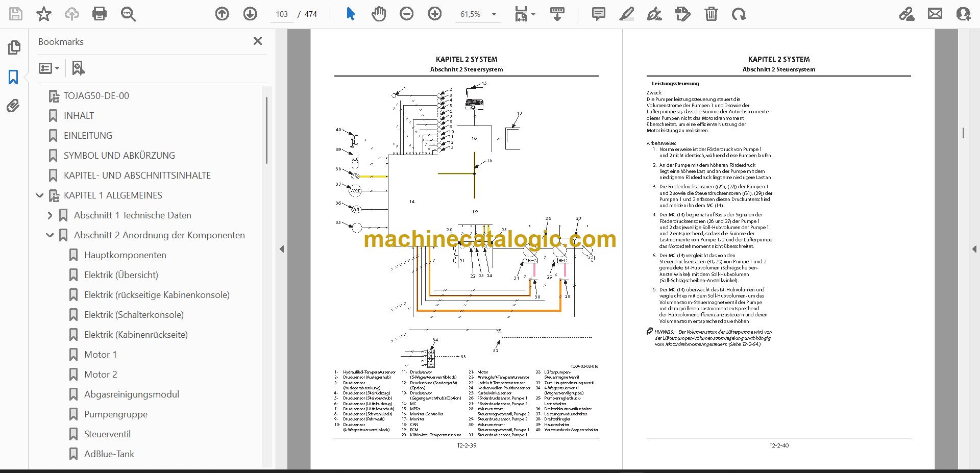Click the delete trash icon
Viewport: 980px width, 473px height.
click(x=711, y=14)
